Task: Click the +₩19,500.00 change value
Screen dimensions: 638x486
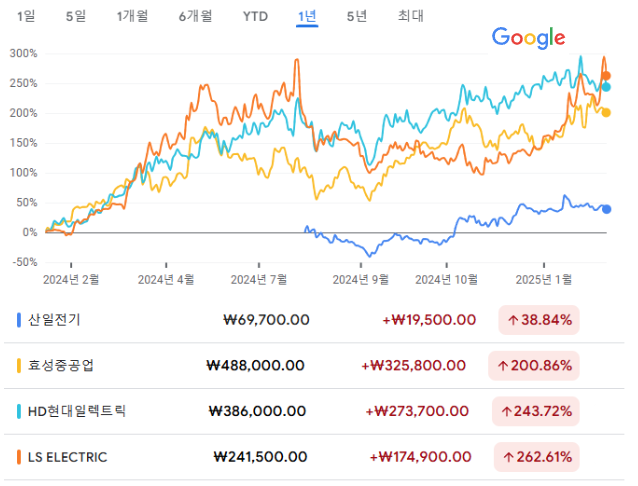Action: [429, 320]
